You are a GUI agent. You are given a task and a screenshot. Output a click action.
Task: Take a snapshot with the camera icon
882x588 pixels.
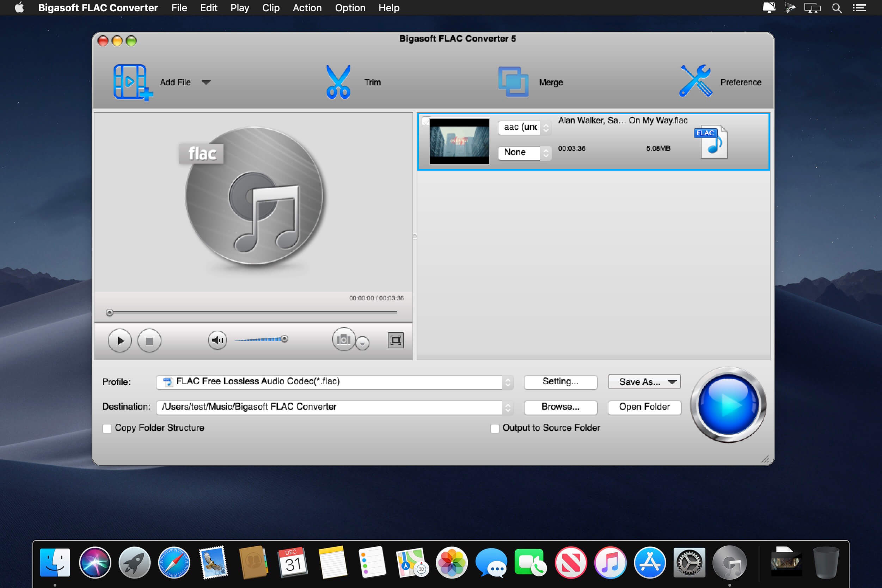click(343, 339)
